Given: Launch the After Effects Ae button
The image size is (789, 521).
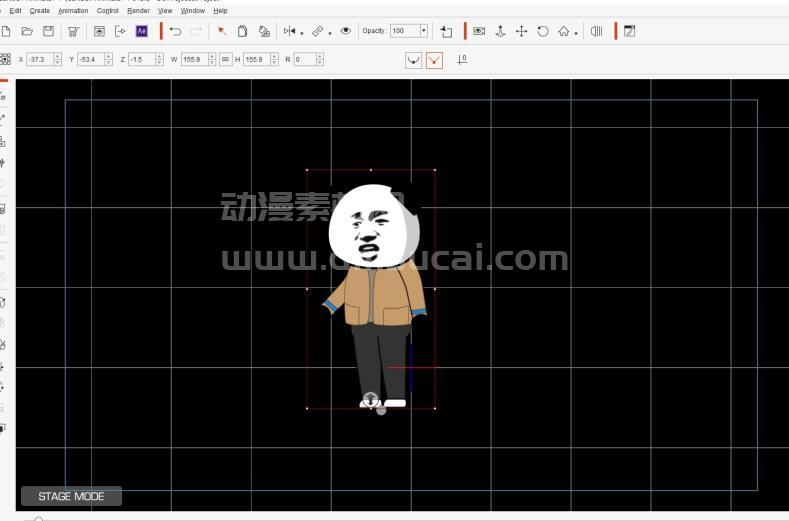Looking at the screenshot, I should [x=141, y=31].
